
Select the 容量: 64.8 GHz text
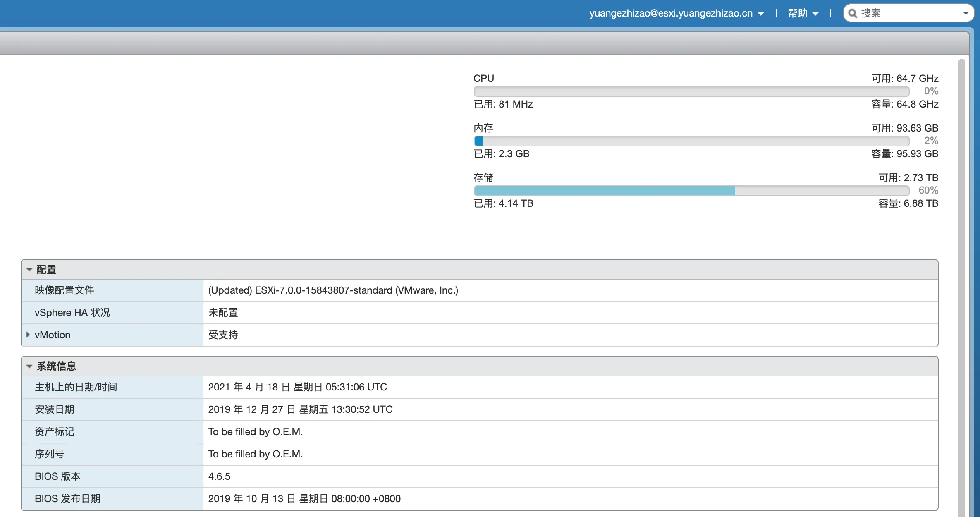point(905,104)
